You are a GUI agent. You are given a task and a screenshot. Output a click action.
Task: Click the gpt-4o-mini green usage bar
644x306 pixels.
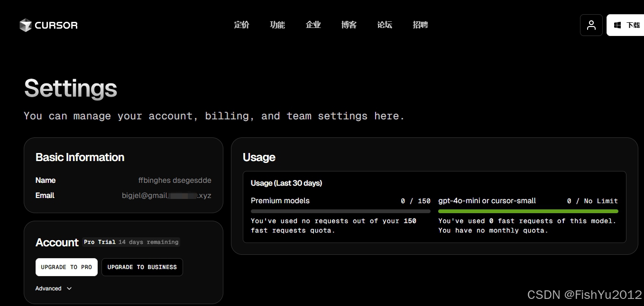[x=528, y=211]
